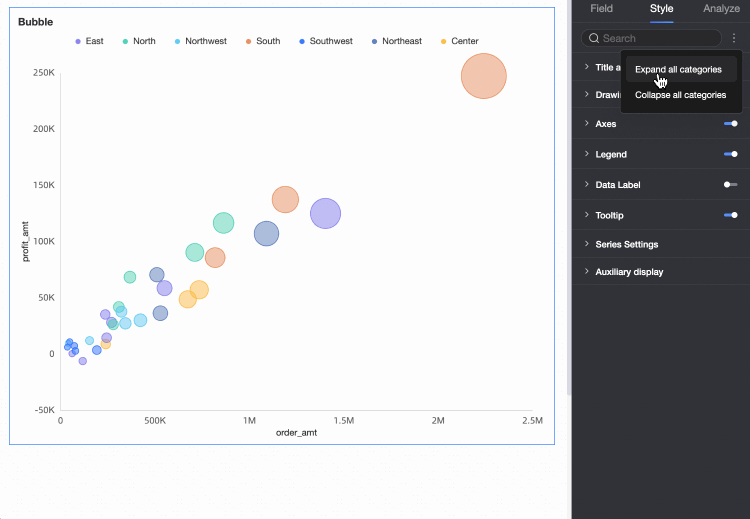The image size is (750, 519).
Task: Expand the Series Settings section
Action: tap(586, 244)
